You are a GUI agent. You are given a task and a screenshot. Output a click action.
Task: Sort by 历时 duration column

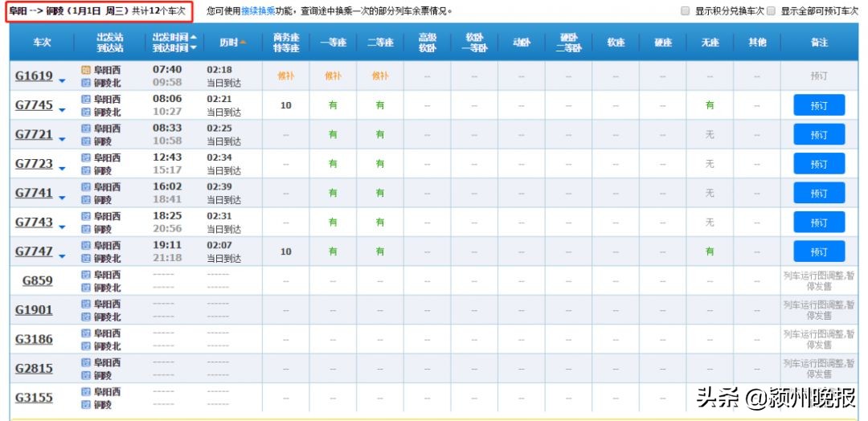point(232,43)
